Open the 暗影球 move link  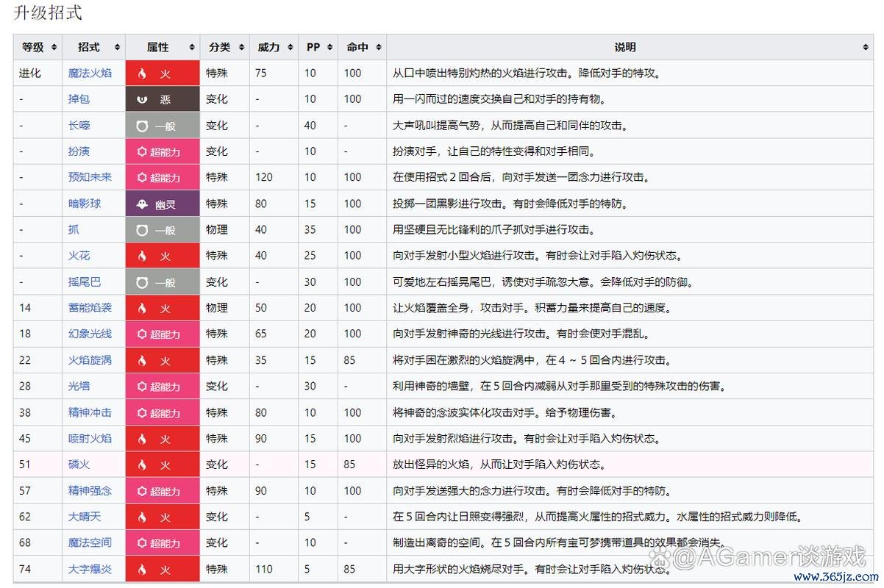tap(85, 204)
